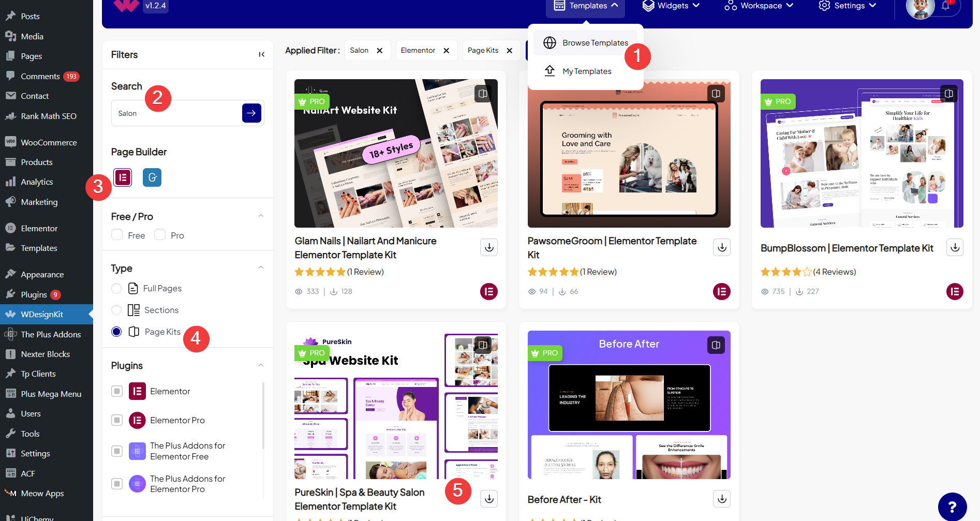The height and width of the screenshot is (521, 980).
Task: Open the Templates dropdown menu
Action: tap(586, 6)
